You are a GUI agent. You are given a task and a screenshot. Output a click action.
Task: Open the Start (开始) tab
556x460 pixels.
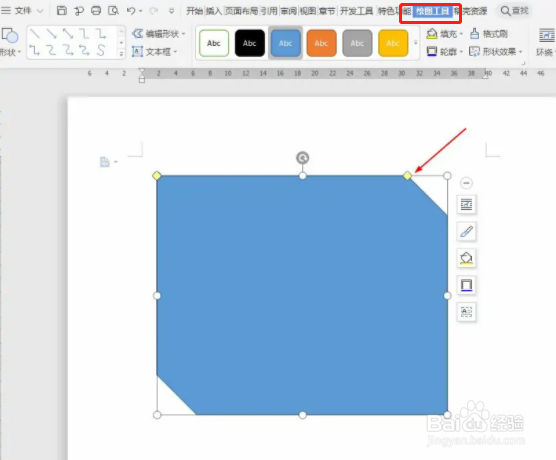(195, 11)
